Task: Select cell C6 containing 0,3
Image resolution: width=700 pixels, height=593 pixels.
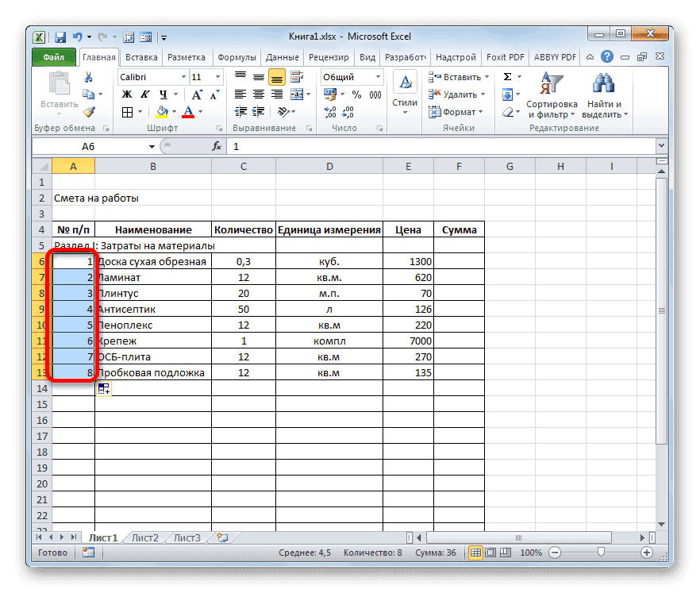Action: coord(244,261)
